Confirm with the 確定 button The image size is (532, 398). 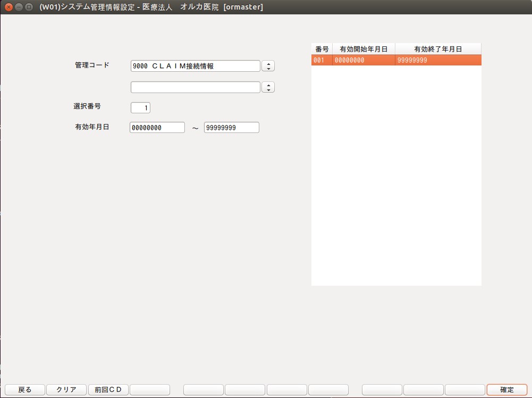coord(507,389)
